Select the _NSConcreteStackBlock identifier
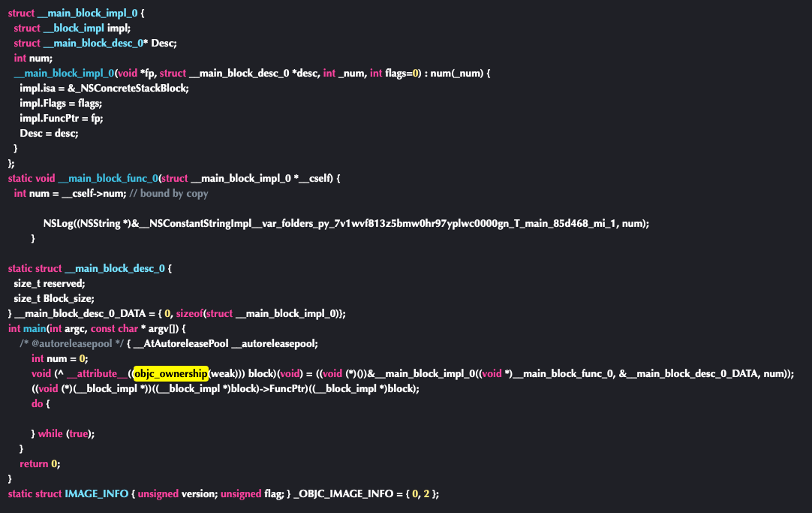812x513 pixels. point(131,88)
